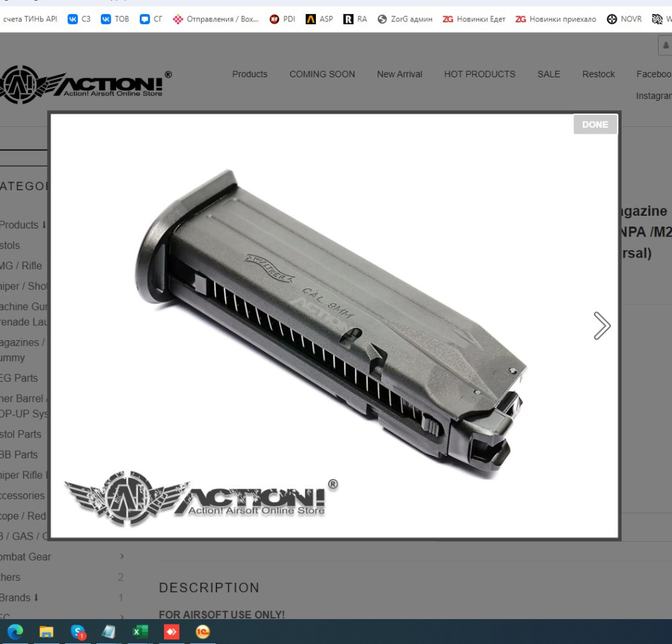Viewport: 672px width, 644px height.
Task: Open File Explorer from the taskbar
Action: (46, 632)
